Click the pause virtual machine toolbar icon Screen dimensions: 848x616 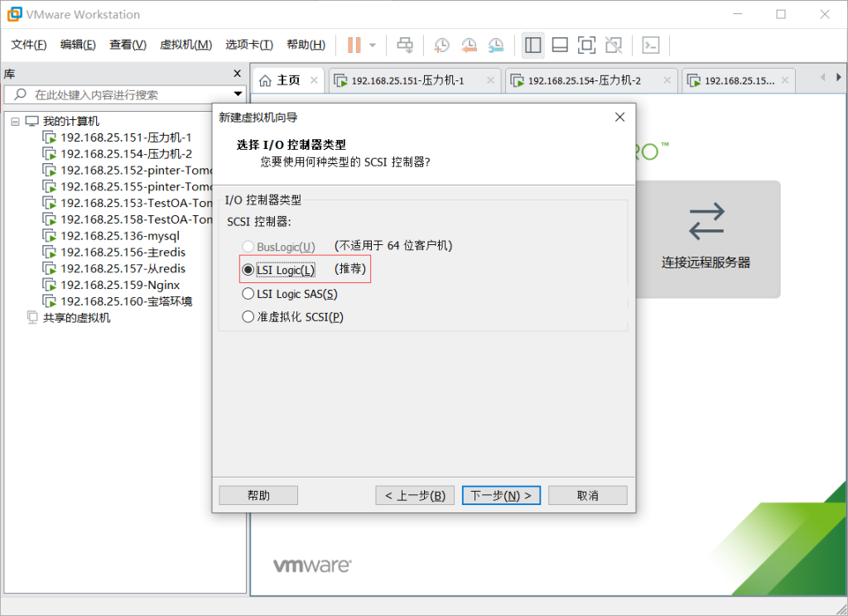[354, 45]
